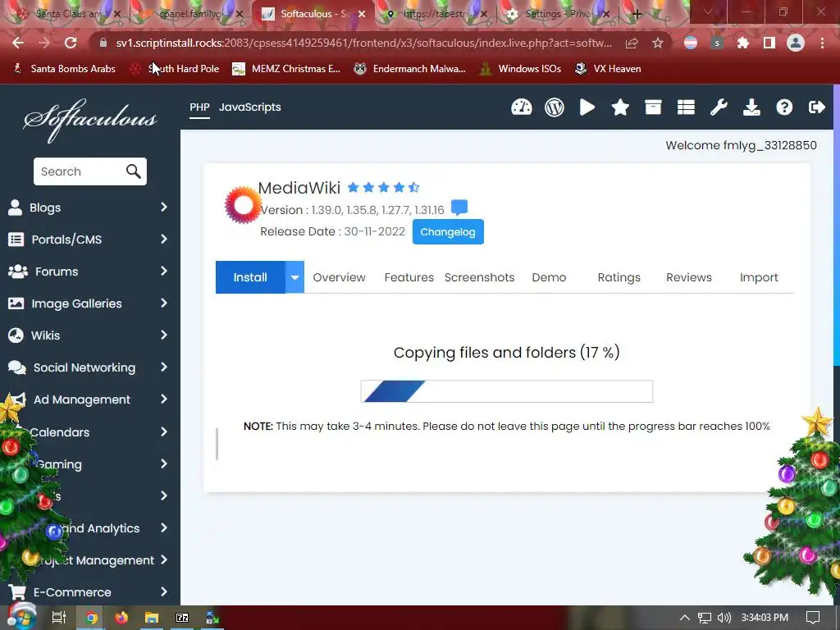Image resolution: width=840 pixels, height=630 pixels.
Task: Open the Screenshots tab
Action: point(479,277)
